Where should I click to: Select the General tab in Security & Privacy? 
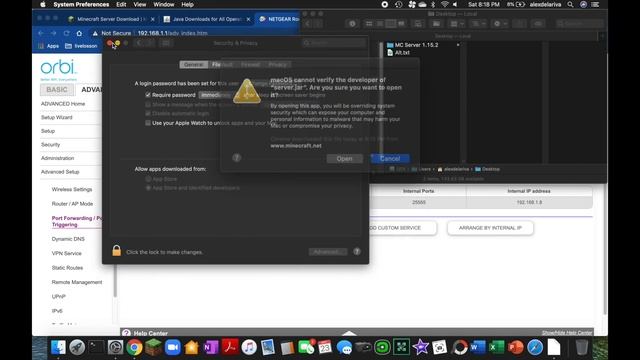[x=193, y=64]
